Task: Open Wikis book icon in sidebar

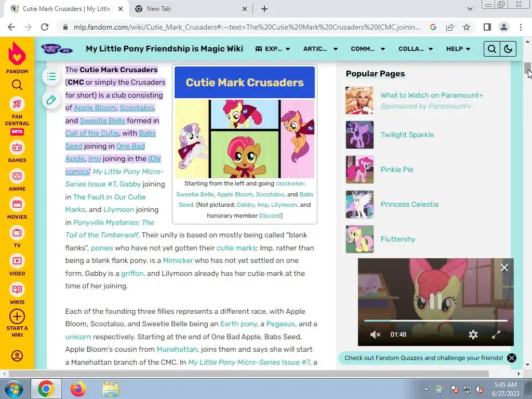Action: (x=17, y=289)
